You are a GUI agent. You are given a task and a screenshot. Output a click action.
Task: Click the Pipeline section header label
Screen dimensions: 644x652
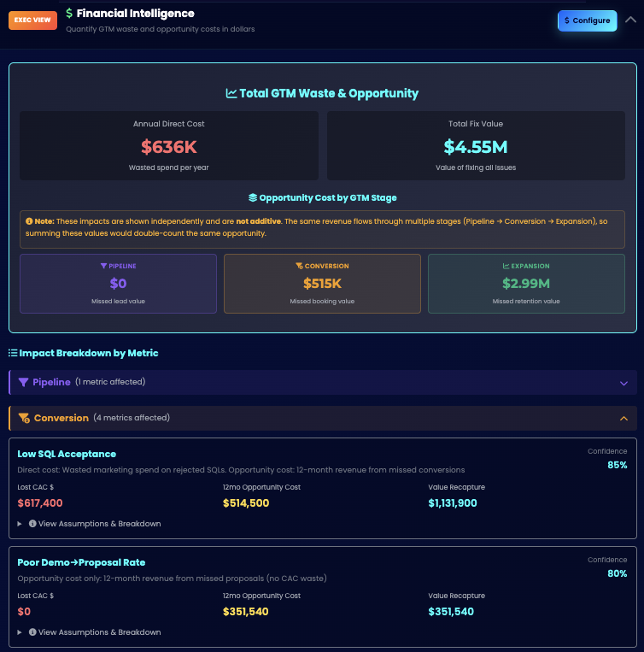pyautogui.click(x=51, y=382)
